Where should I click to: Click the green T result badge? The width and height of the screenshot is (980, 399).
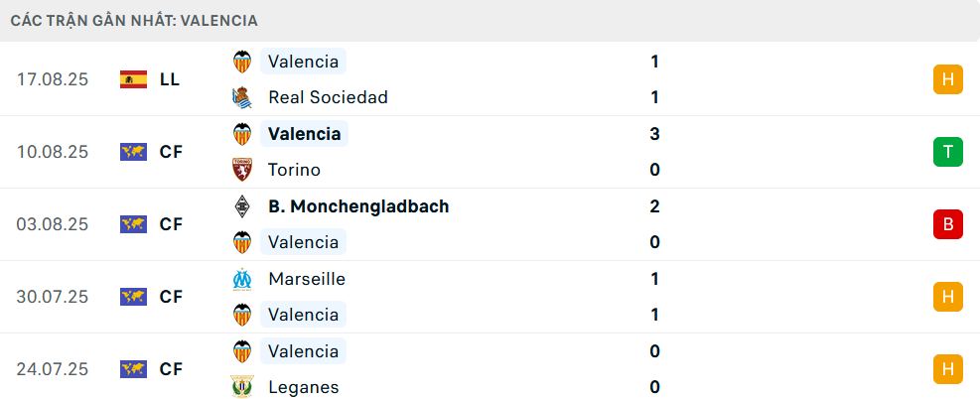[948, 152]
